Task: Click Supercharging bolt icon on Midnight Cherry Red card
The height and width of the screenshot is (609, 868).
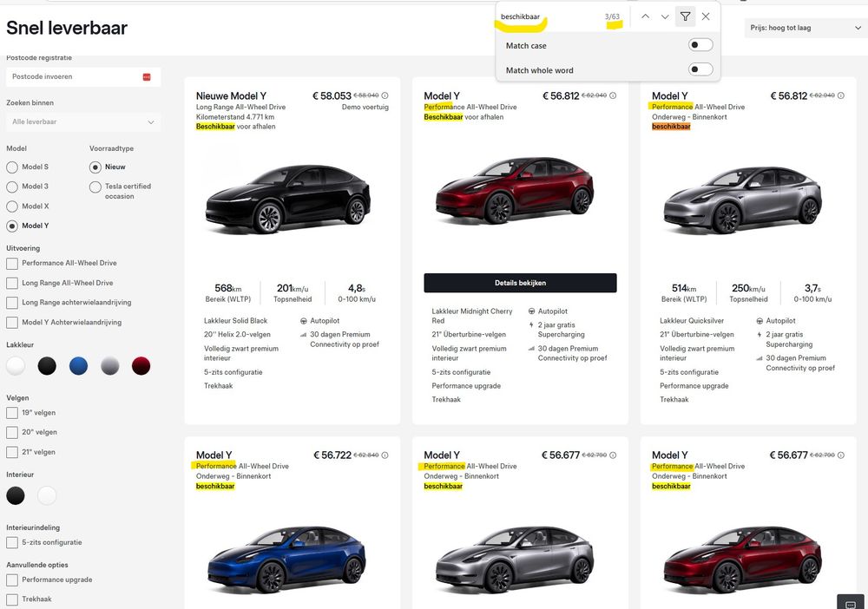Action: point(531,325)
